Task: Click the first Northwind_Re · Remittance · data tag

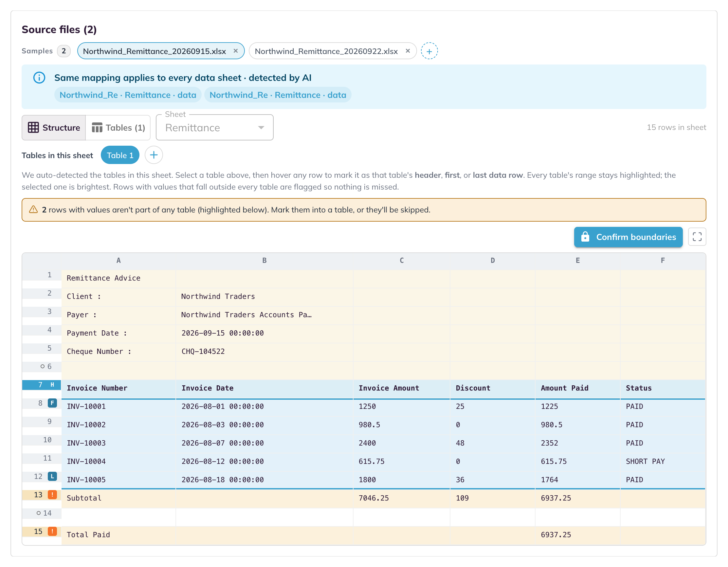Action: point(128,95)
